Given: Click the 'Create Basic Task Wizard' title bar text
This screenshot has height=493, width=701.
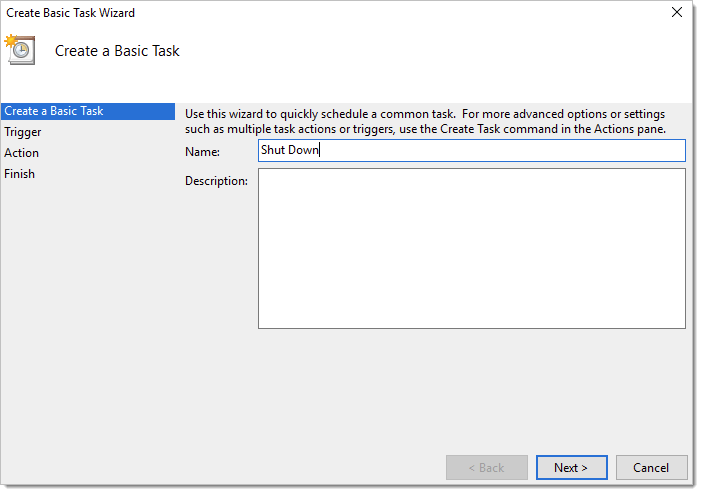Looking at the screenshot, I should point(71,13).
